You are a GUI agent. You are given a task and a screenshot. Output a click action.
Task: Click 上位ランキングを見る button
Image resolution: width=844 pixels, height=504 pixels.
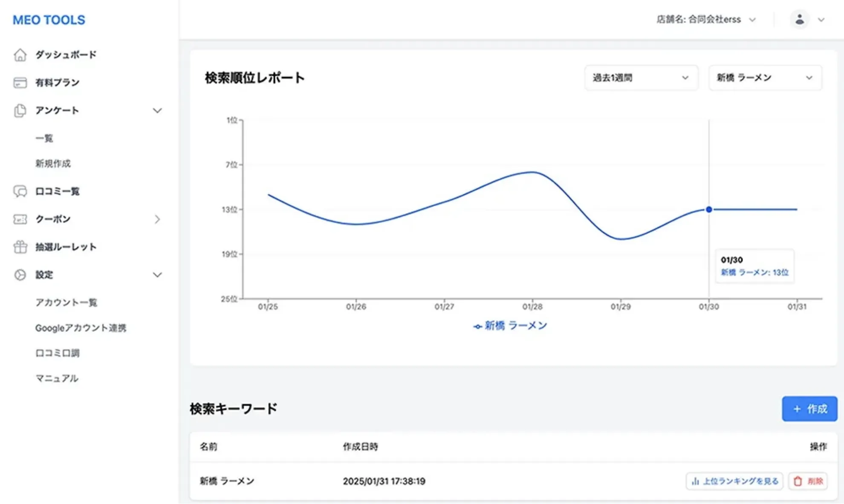click(734, 481)
